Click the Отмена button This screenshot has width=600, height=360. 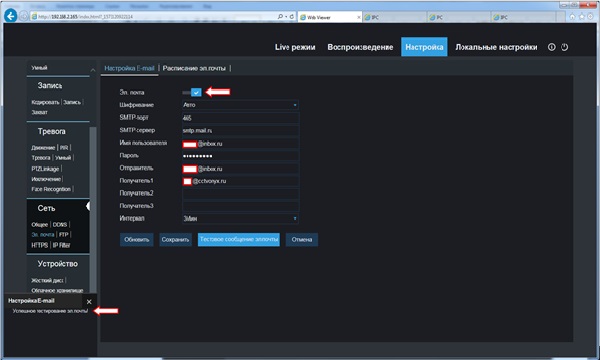[x=302, y=239]
